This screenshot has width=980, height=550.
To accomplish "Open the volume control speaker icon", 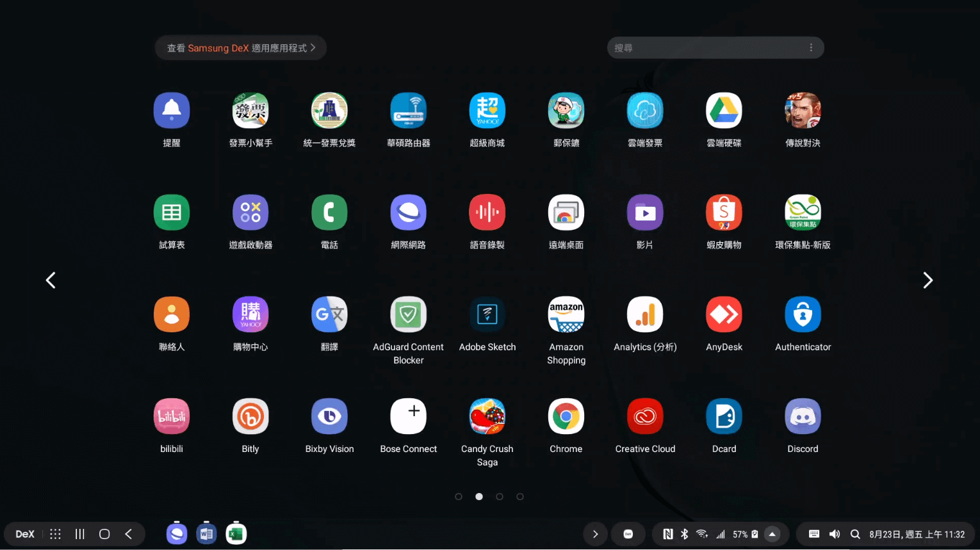I will [x=835, y=534].
